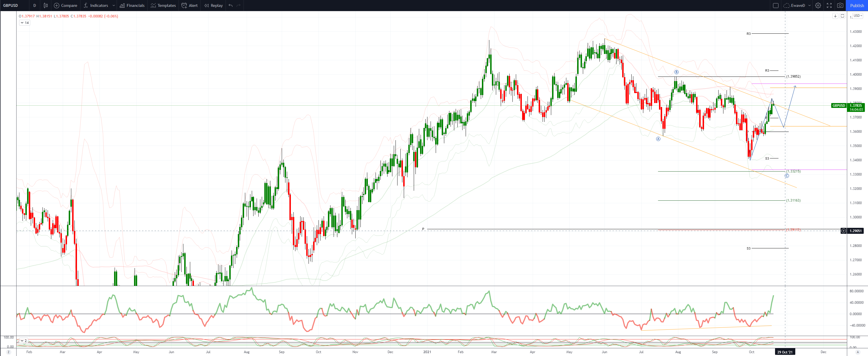The image size is (868, 356).
Task: Expand the lower pane legend showing 2
Action: 23,341
